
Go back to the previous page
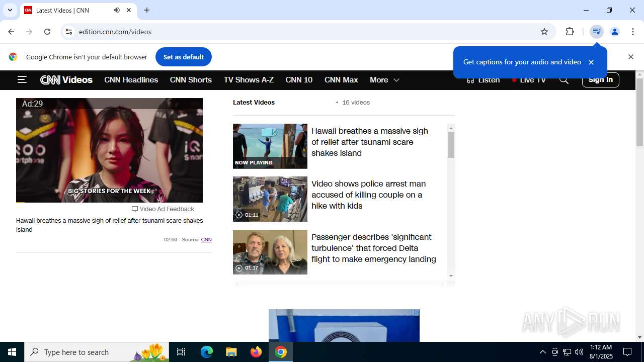pyautogui.click(x=11, y=32)
